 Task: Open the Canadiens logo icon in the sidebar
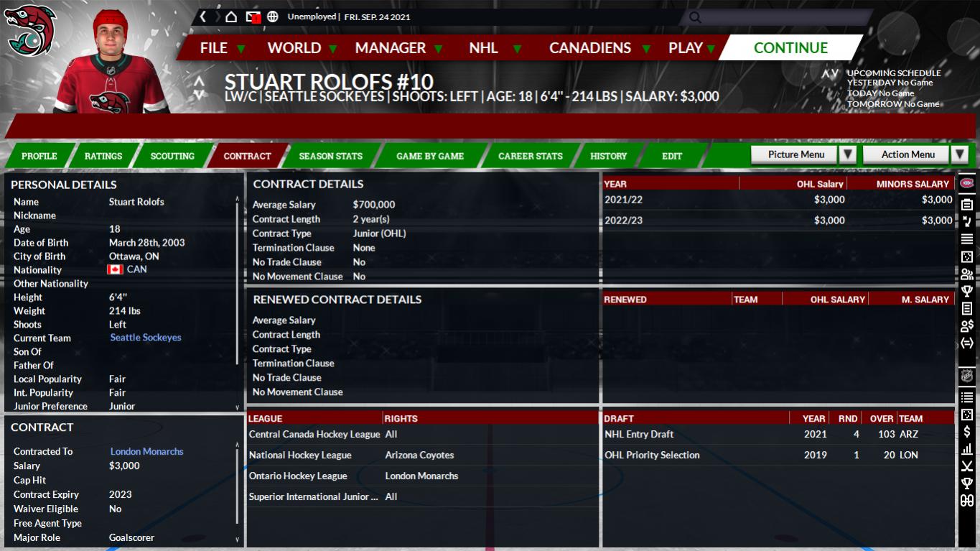967,183
